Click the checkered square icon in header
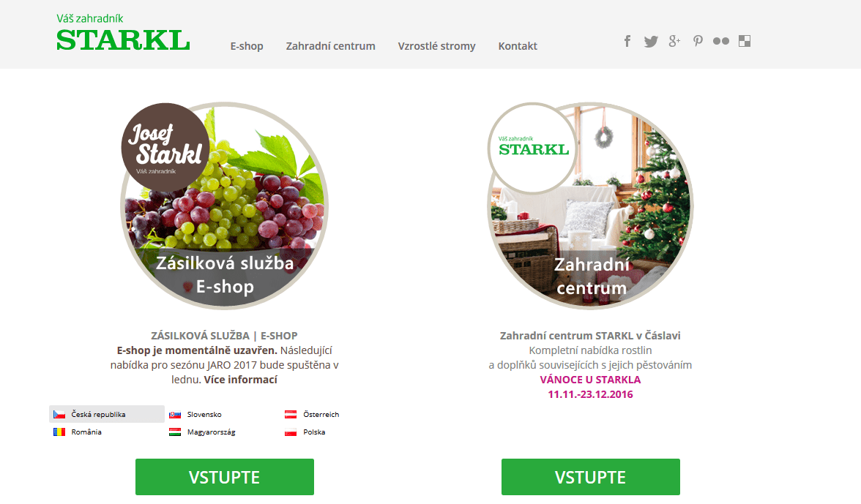This screenshot has width=861, height=504. (x=745, y=41)
